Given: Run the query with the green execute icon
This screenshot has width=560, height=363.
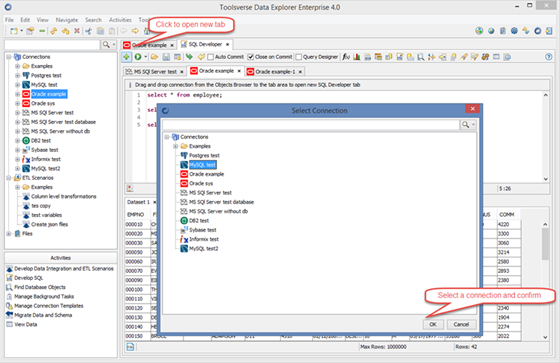Looking at the screenshot, I should [138, 57].
